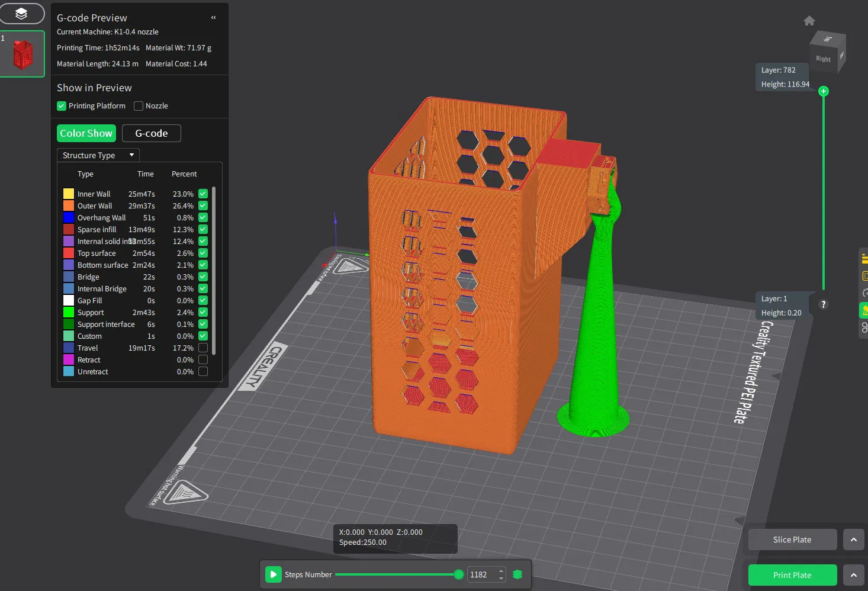Click the green plus handle on the layer slider

click(x=824, y=91)
